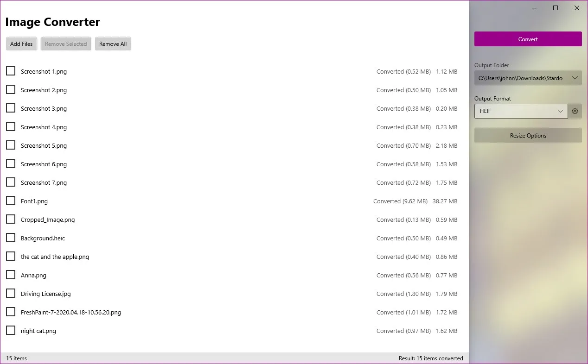The height and width of the screenshot is (364, 588).
Task: Open HEIF format settings via gear icon
Action: [575, 111]
